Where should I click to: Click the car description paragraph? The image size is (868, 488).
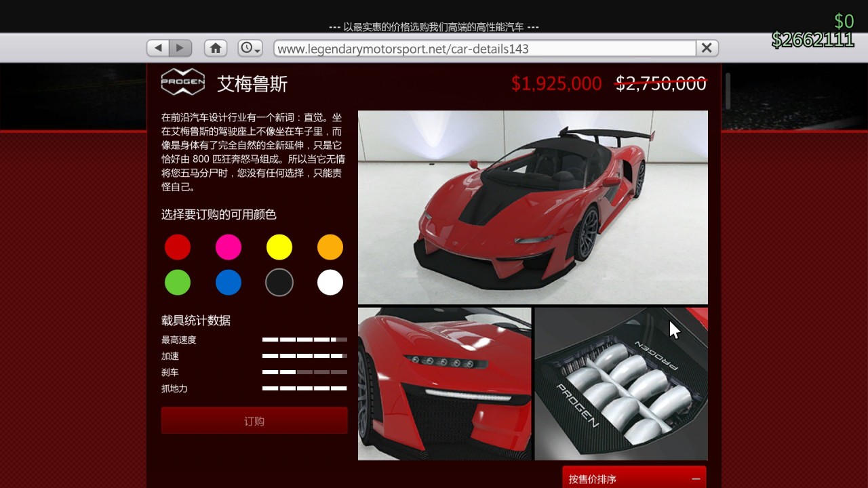click(x=254, y=152)
